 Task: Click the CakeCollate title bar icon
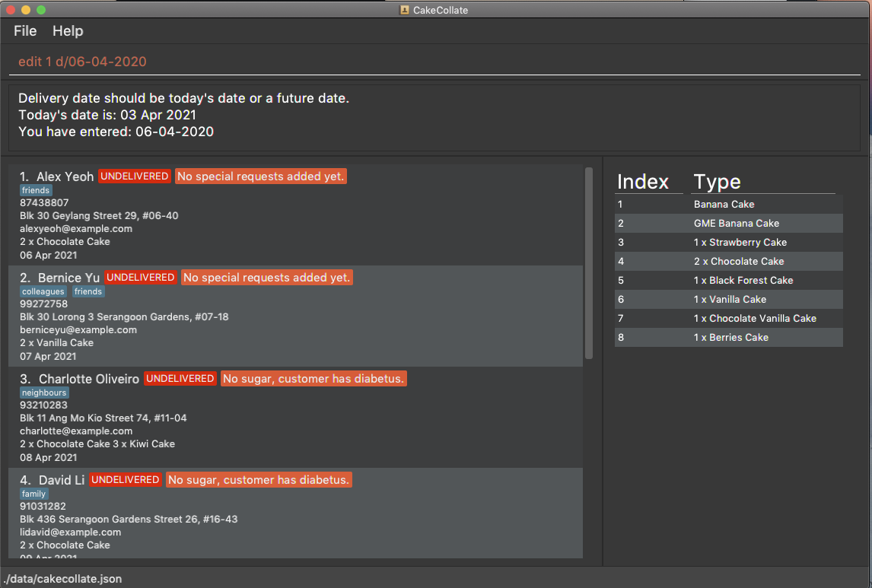pos(404,10)
